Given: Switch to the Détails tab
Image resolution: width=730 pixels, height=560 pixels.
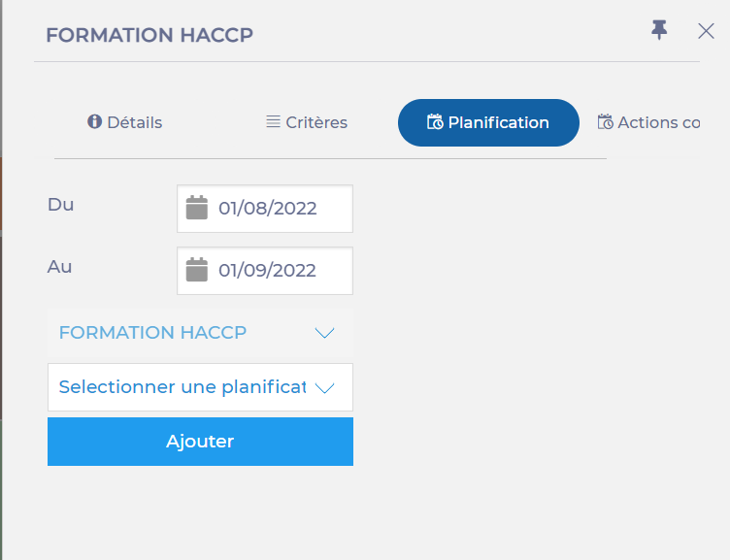Looking at the screenshot, I should [x=125, y=123].
